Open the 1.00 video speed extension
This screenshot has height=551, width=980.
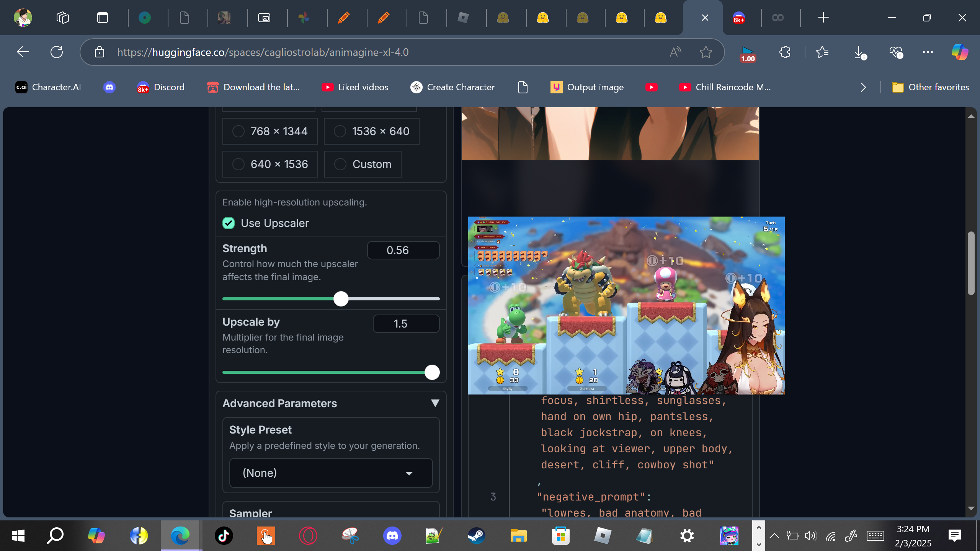tap(748, 54)
